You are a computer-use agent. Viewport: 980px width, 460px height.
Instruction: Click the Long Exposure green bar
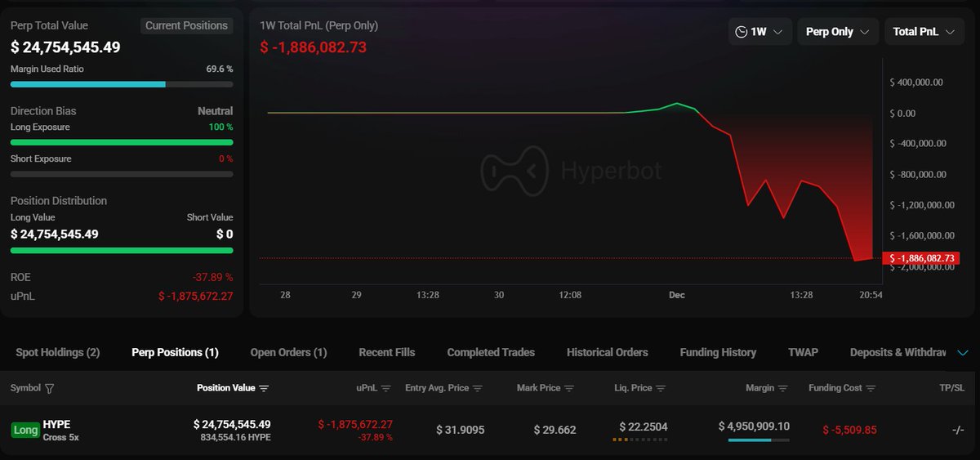(x=122, y=142)
